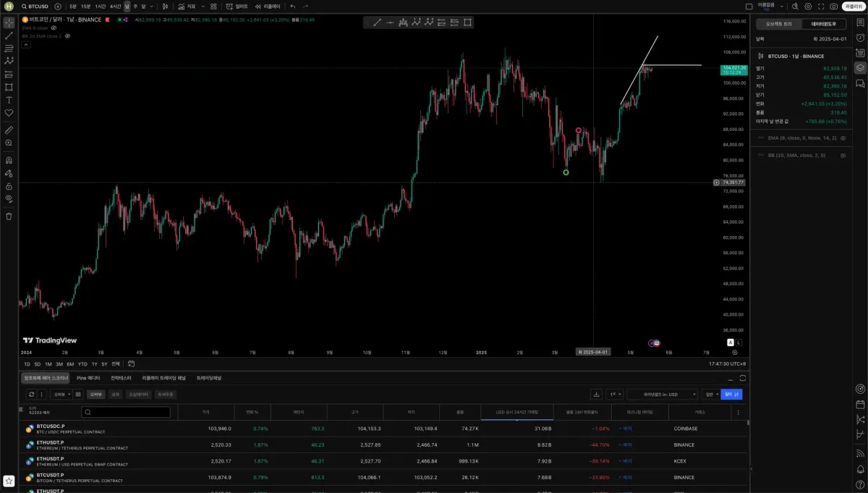Viewport: 868px width, 493px height.
Task: Click the trash remove drawings icon
Action: tap(9, 216)
